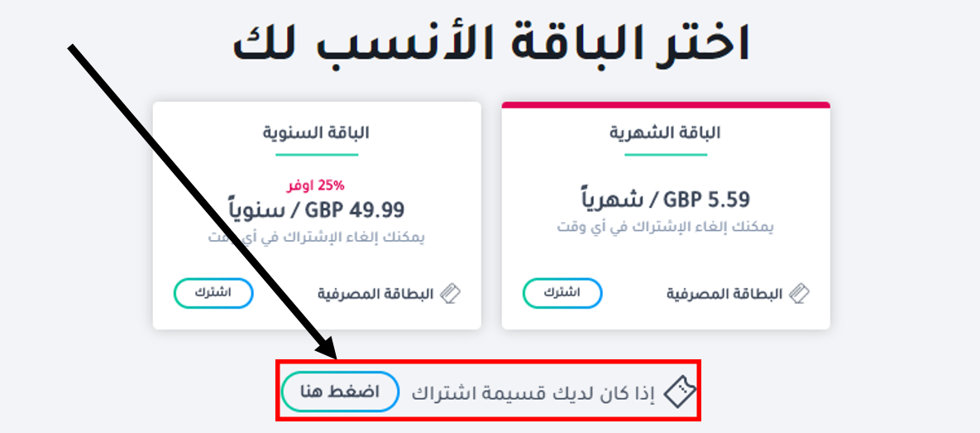Click the green underline below الباقة الشهرية
The height and width of the screenshot is (433, 980).
click(665, 154)
